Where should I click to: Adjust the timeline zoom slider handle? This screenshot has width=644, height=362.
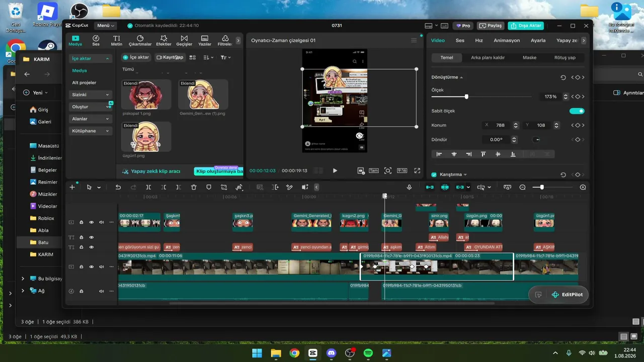[x=542, y=187]
